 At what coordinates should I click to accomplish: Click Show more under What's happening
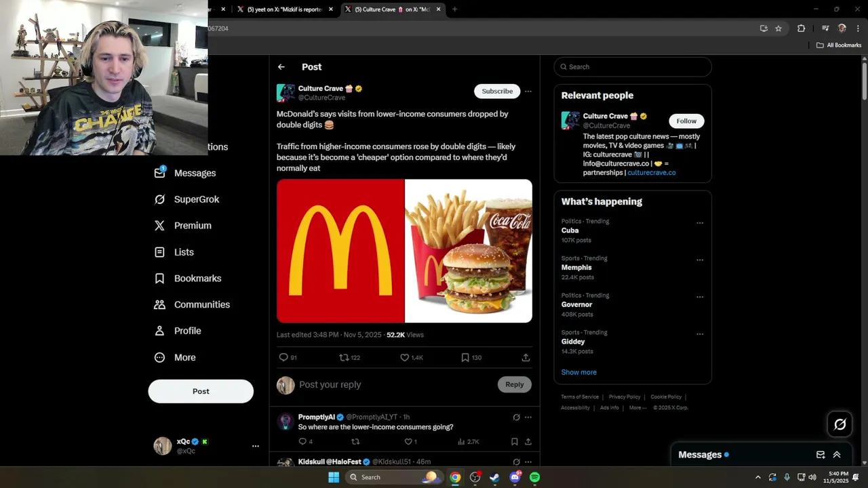579,372
